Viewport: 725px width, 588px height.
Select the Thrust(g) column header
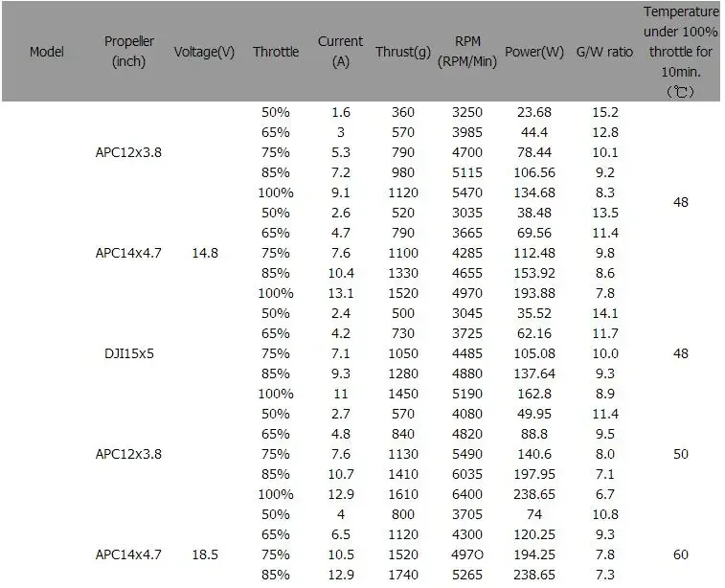tap(403, 52)
